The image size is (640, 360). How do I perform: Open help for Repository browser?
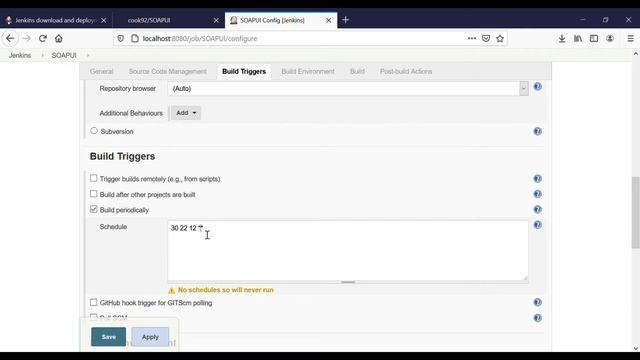coord(538,87)
